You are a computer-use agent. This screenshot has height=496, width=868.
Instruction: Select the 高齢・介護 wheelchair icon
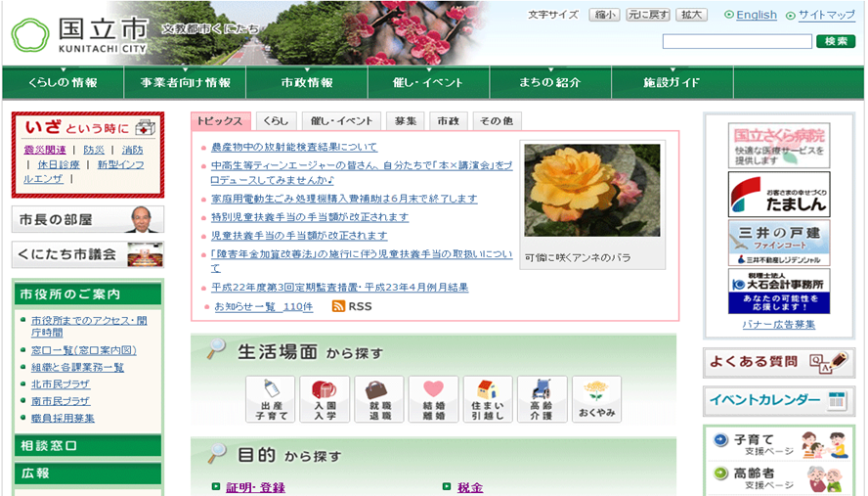pos(542,399)
